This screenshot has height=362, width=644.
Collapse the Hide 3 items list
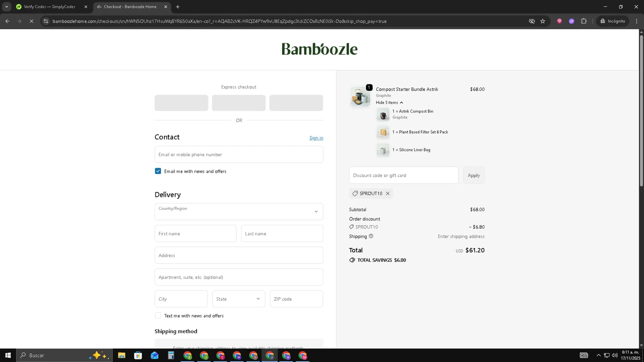390,103
